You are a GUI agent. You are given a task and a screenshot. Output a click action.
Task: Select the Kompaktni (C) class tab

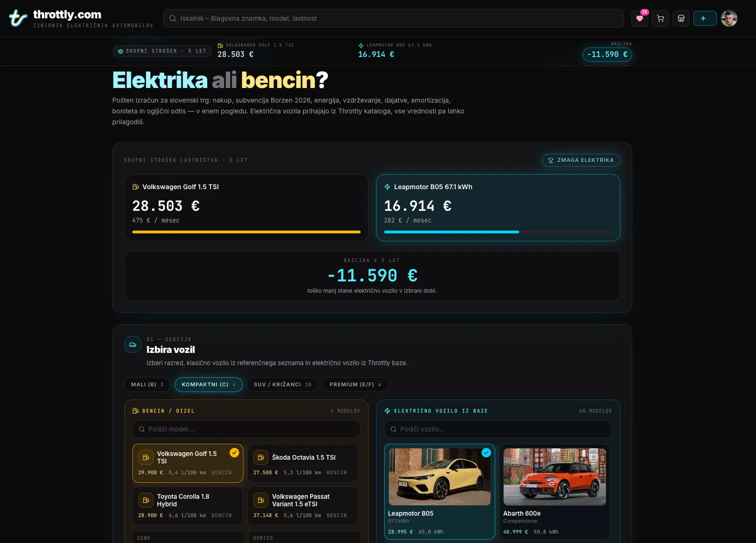209,384
